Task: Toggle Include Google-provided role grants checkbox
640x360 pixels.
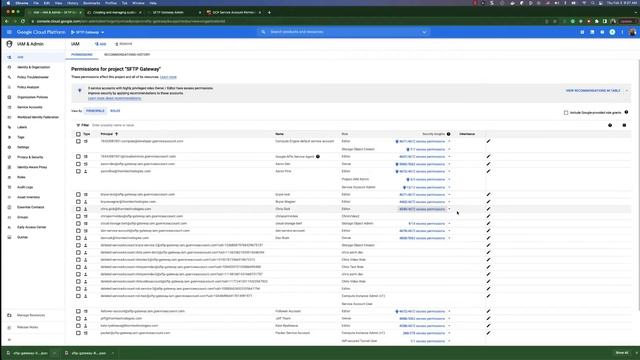Action: (x=566, y=113)
